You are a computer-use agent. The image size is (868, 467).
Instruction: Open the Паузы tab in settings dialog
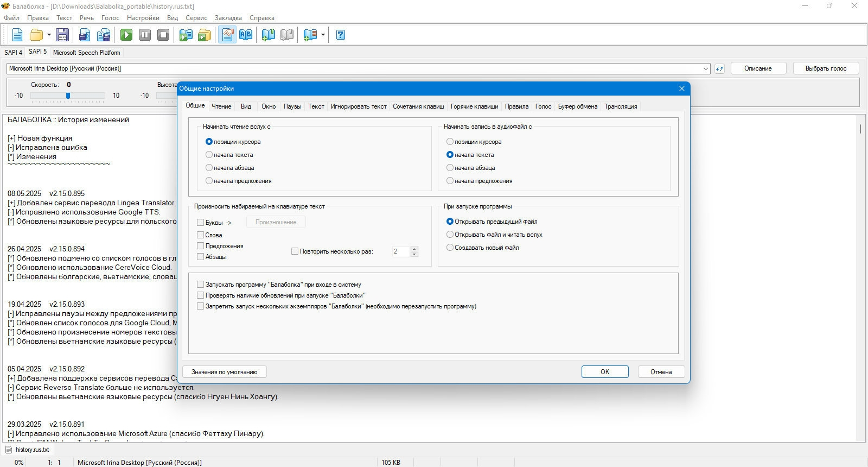(292, 106)
